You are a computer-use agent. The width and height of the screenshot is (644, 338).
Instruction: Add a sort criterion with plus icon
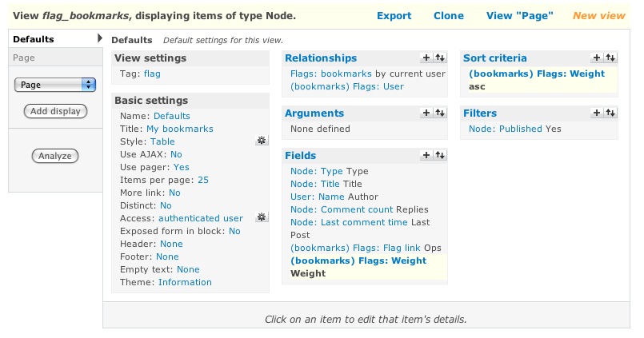[x=596, y=58]
